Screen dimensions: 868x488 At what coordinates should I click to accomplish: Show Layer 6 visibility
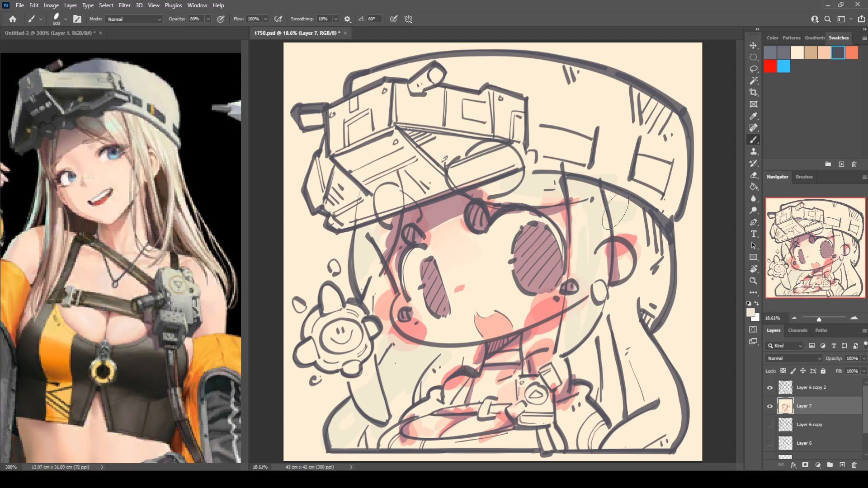[x=769, y=443]
